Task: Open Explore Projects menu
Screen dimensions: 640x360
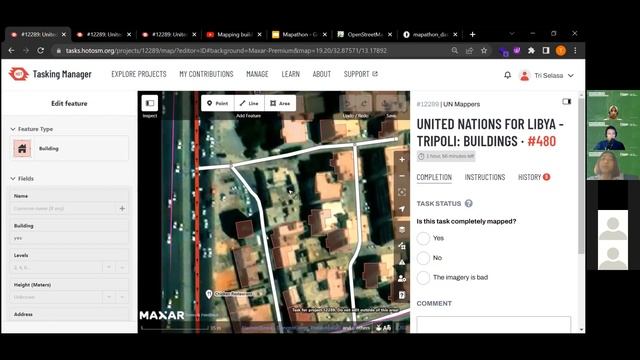Action: pyautogui.click(x=139, y=74)
